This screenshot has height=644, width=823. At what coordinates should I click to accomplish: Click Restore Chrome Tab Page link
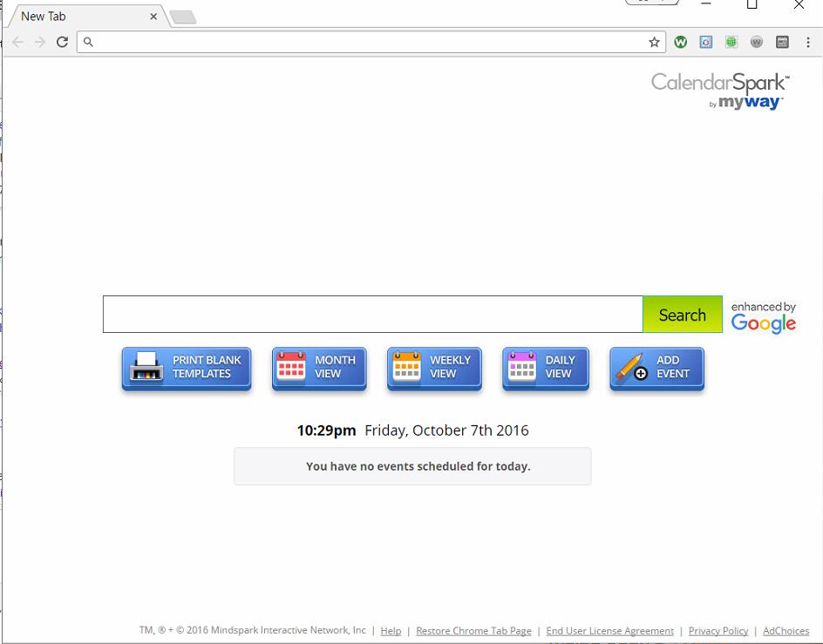tap(473, 630)
